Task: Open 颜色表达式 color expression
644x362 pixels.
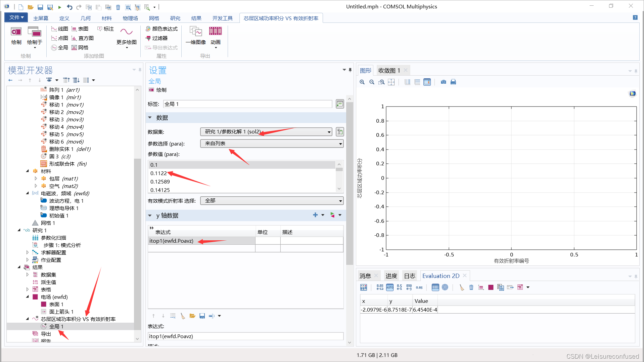Action: [x=162, y=29]
